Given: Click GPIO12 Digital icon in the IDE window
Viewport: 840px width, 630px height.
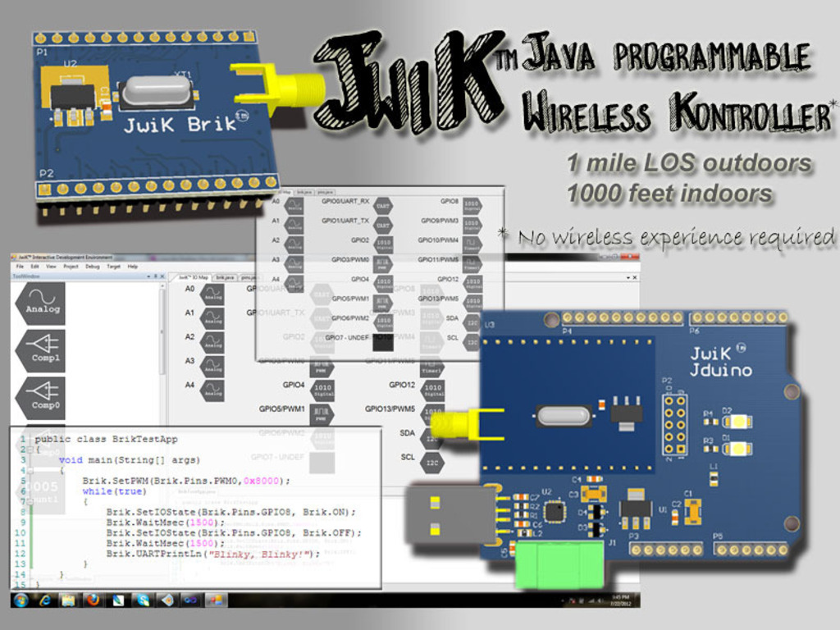Looking at the screenshot, I should (x=433, y=390).
